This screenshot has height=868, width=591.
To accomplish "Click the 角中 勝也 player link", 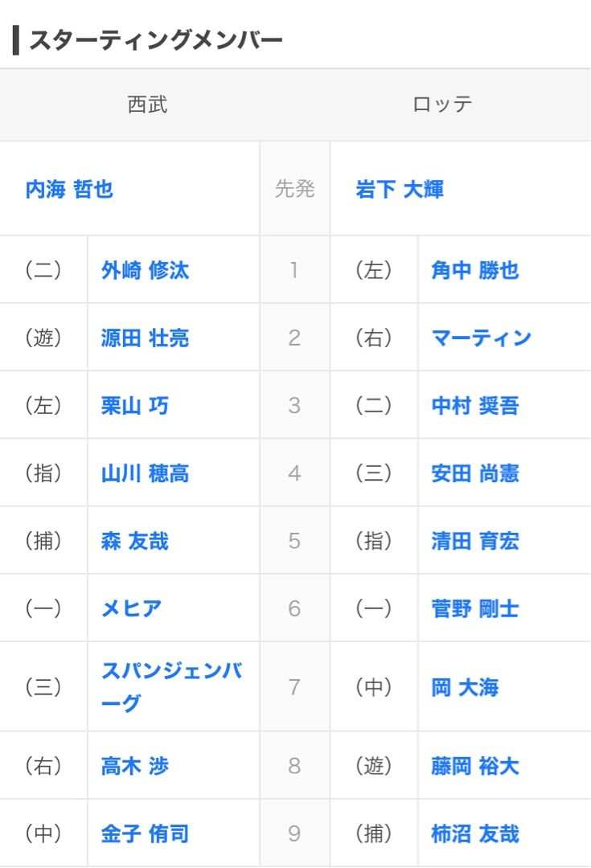I will pos(475,270).
